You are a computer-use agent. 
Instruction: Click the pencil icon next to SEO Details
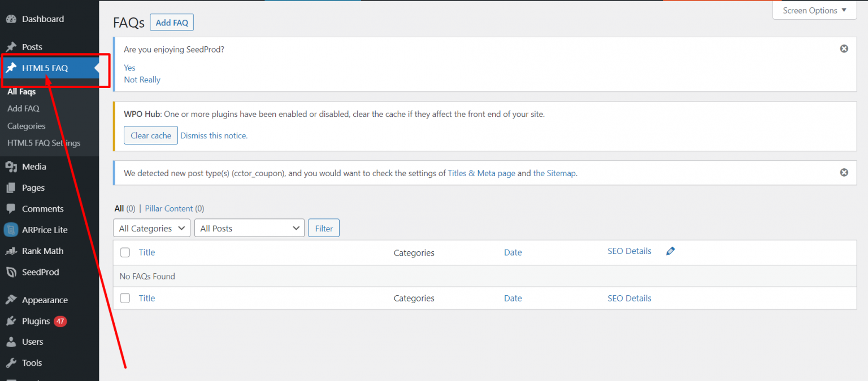(x=670, y=251)
